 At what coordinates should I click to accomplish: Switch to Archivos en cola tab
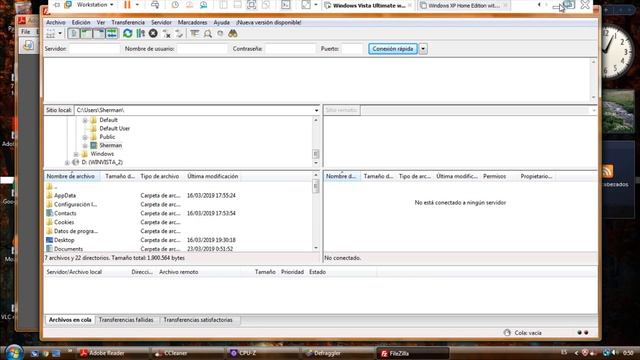70,320
